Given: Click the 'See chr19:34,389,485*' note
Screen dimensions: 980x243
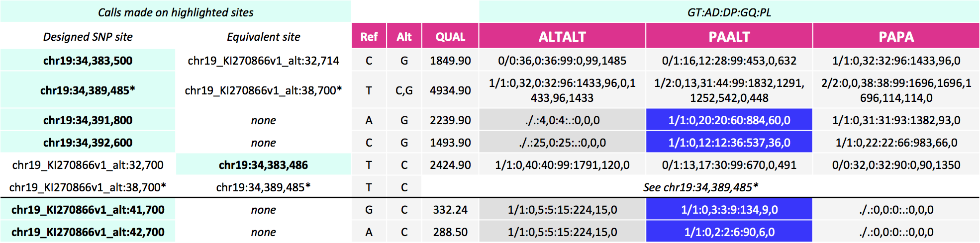Looking at the screenshot, I should point(700,187).
